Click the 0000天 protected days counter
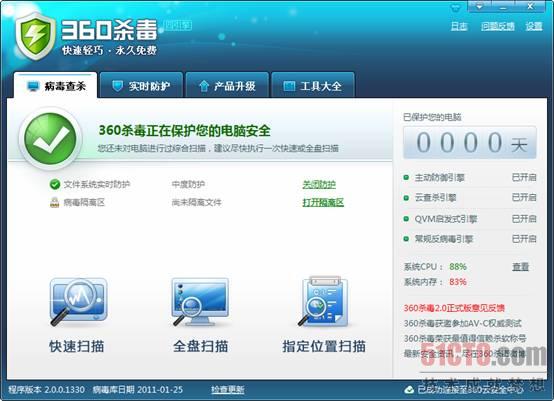The width and height of the screenshot is (554, 401). click(470, 142)
